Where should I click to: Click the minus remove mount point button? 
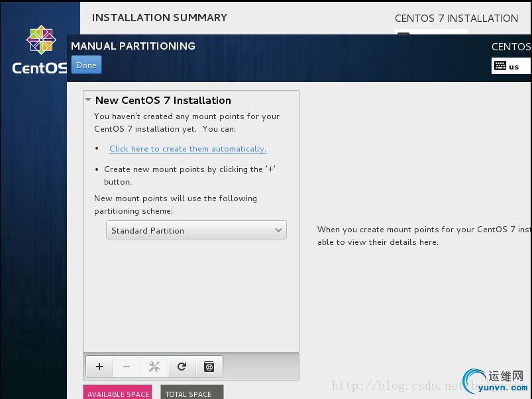pyautogui.click(x=127, y=367)
